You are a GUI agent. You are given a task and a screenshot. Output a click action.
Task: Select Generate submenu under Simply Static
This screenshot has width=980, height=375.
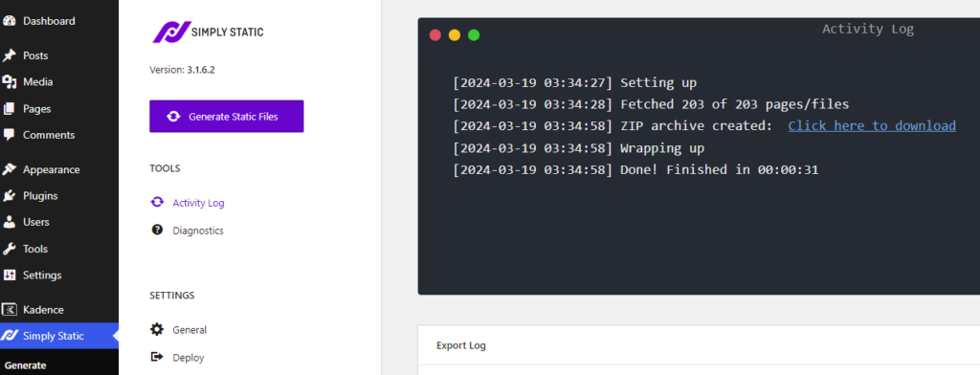(x=26, y=365)
